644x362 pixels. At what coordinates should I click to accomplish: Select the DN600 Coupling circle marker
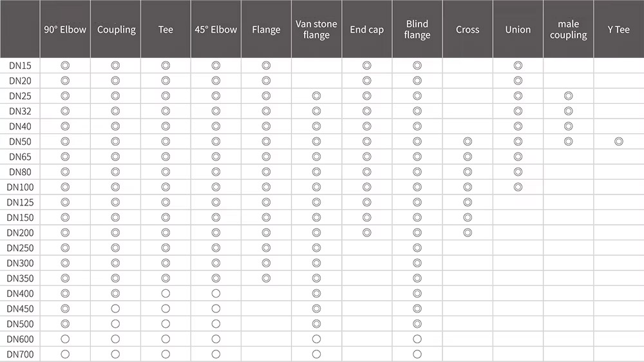pos(115,339)
